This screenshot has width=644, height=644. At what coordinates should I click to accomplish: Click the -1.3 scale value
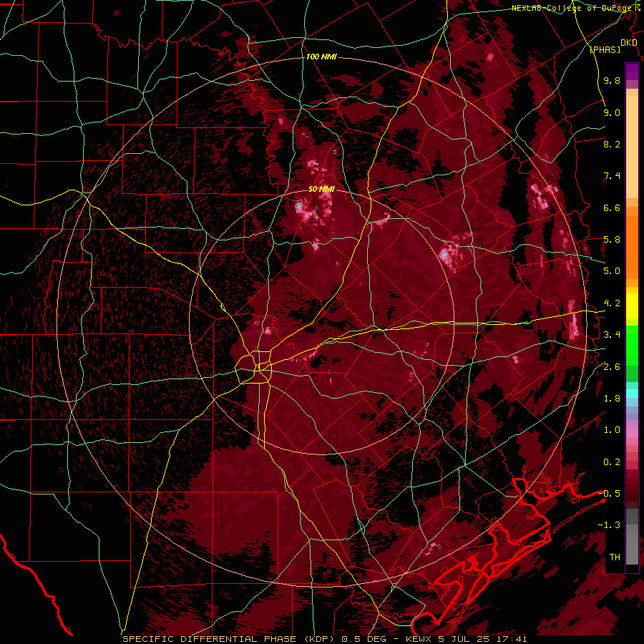pos(609,525)
